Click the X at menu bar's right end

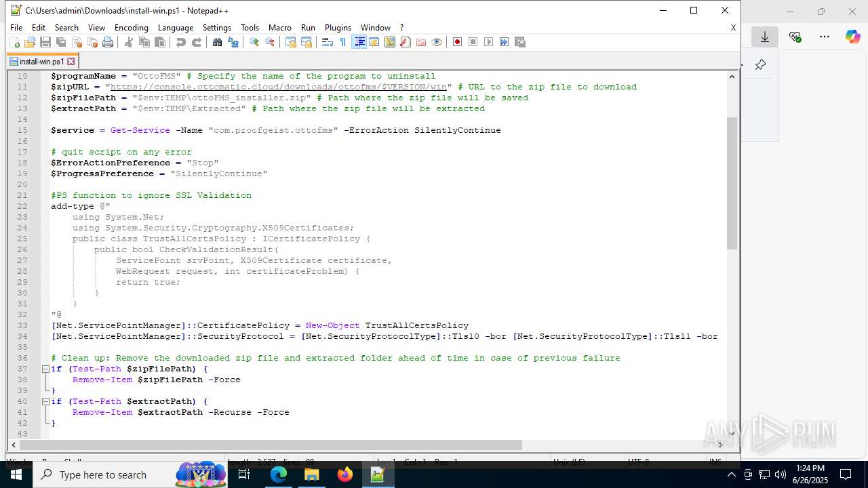733,28
